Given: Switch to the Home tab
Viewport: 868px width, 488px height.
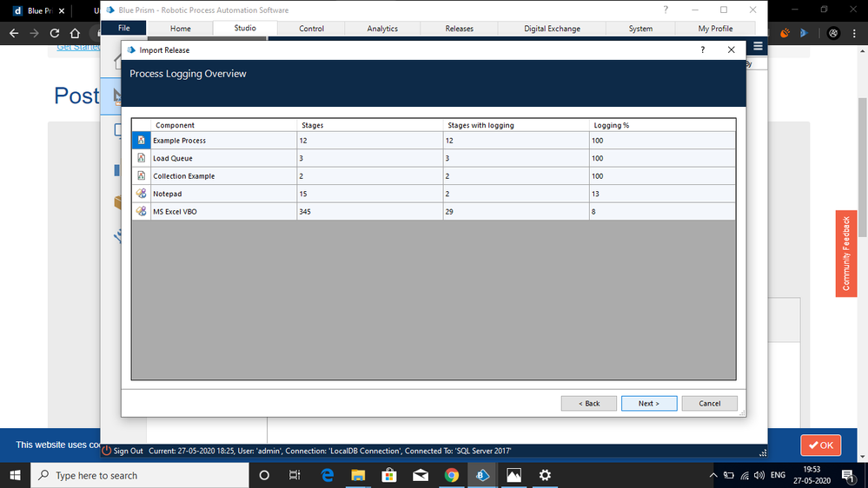Looking at the screenshot, I should [x=181, y=28].
